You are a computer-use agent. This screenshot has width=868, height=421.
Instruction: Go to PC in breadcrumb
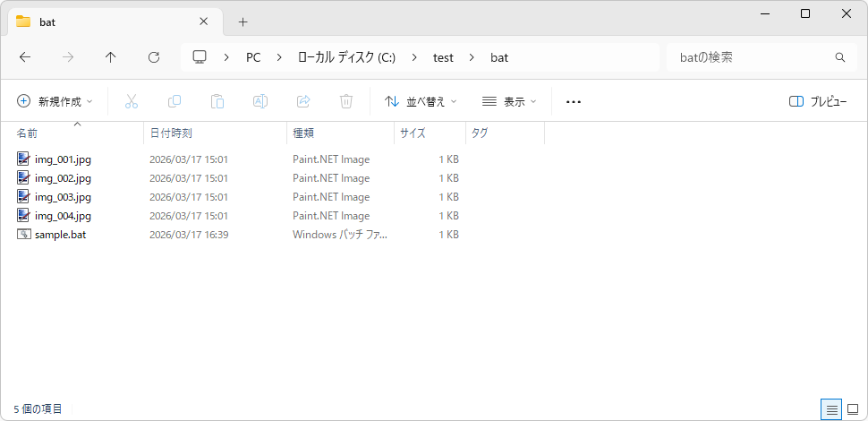click(253, 57)
